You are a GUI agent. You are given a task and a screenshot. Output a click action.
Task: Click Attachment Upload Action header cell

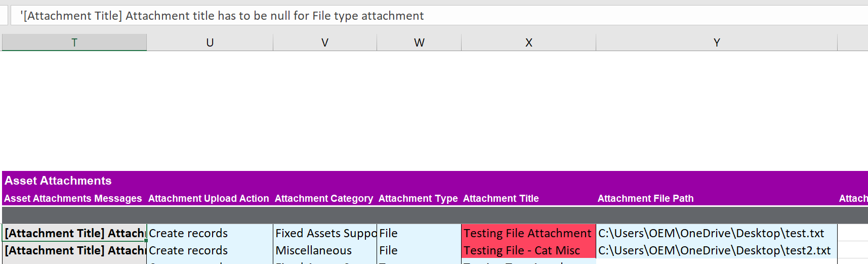click(209, 198)
